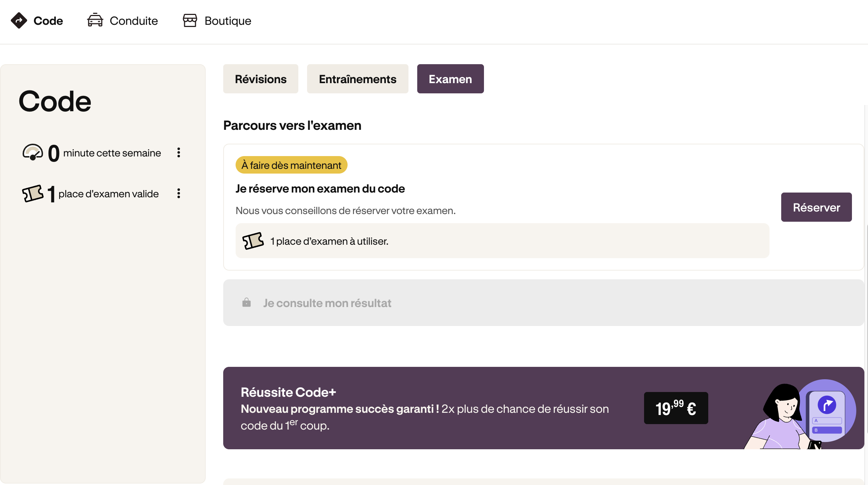The image size is (868, 485).
Task: Open the Conduite navigation item
Action: click(133, 21)
